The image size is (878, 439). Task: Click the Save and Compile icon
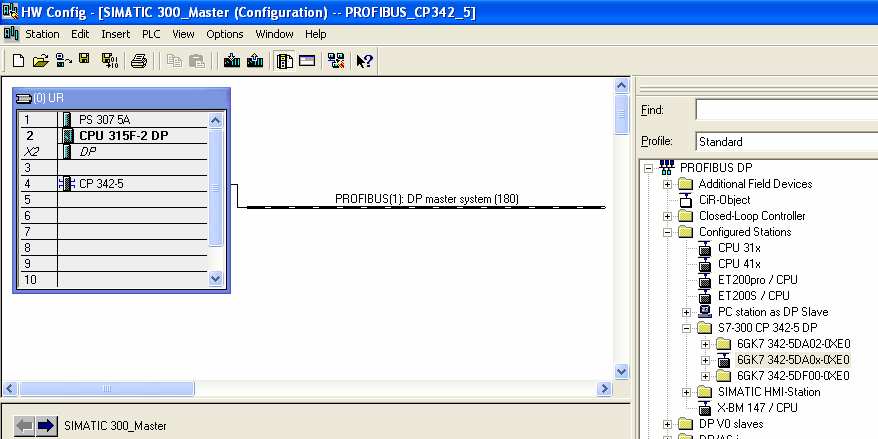(x=110, y=60)
